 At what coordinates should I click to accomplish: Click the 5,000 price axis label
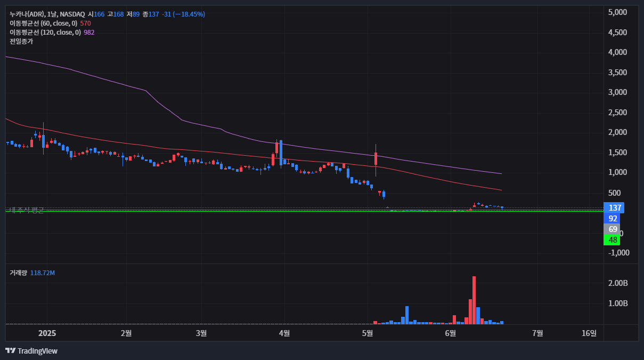[x=617, y=12]
